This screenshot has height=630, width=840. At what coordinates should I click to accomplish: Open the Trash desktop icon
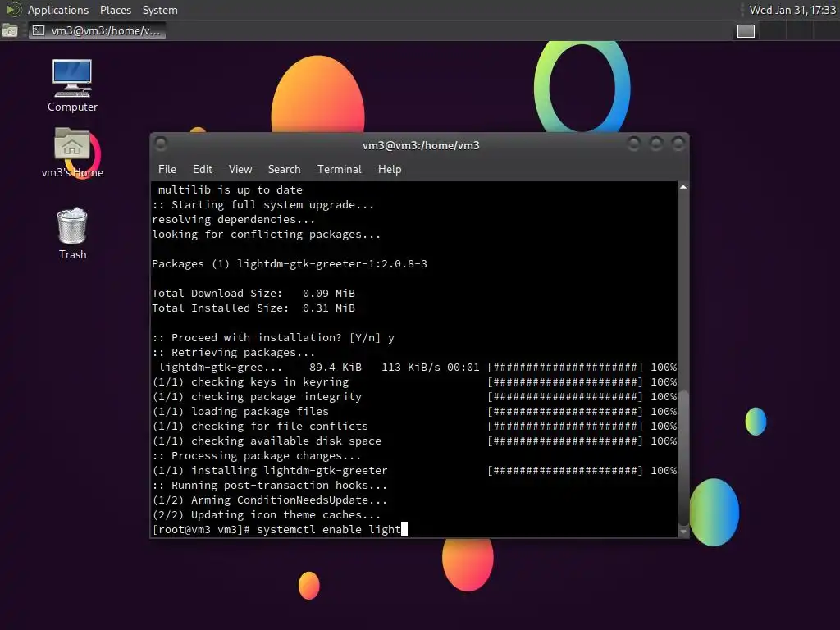(x=72, y=234)
